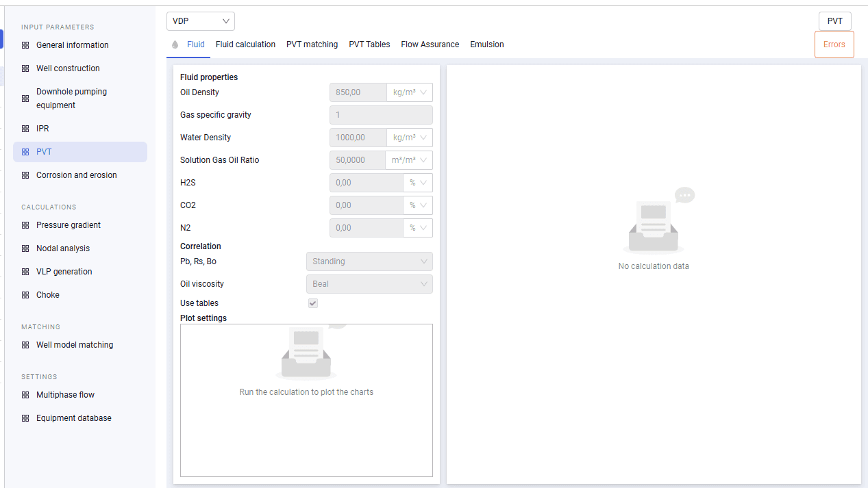The height and width of the screenshot is (488, 868).
Task: Click the grid icon beside Well construction
Action: pyautogui.click(x=25, y=68)
